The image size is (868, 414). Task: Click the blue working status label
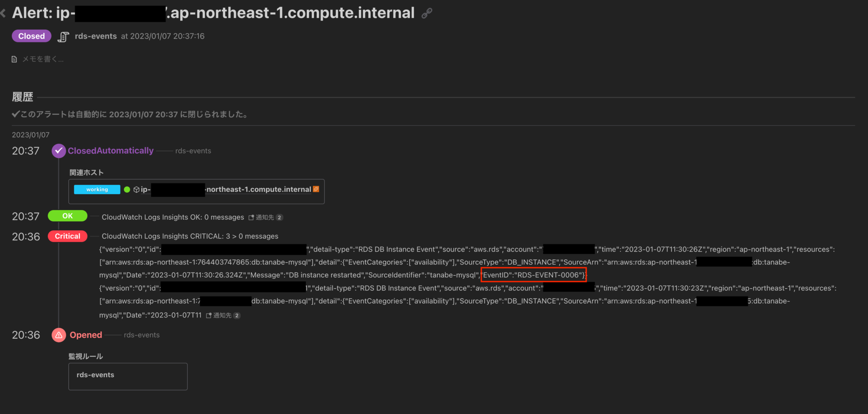point(97,189)
